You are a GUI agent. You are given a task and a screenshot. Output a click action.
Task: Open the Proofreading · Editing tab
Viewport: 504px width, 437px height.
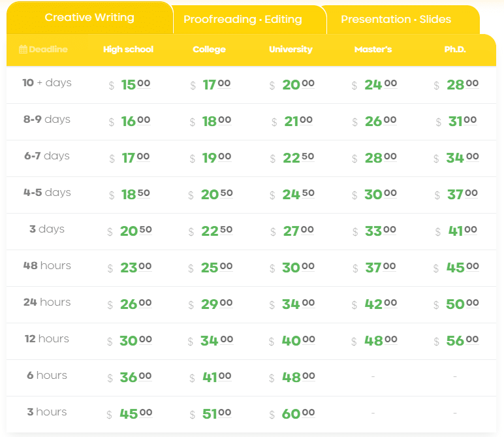tap(243, 20)
